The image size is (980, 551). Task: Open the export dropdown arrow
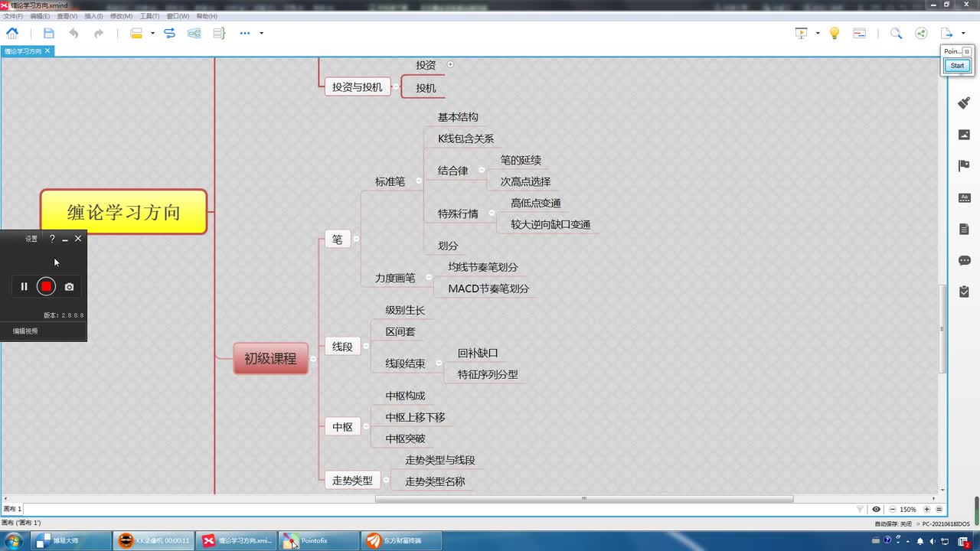click(x=964, y=33)
